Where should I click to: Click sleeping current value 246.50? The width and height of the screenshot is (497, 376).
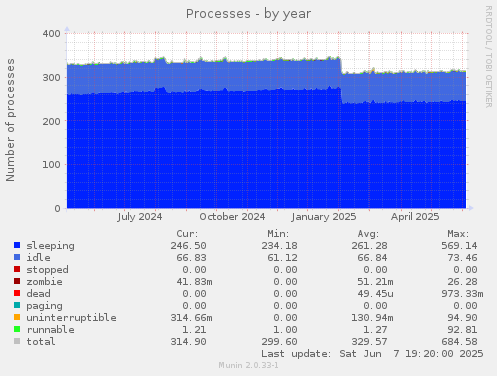[x=188, y=246]
